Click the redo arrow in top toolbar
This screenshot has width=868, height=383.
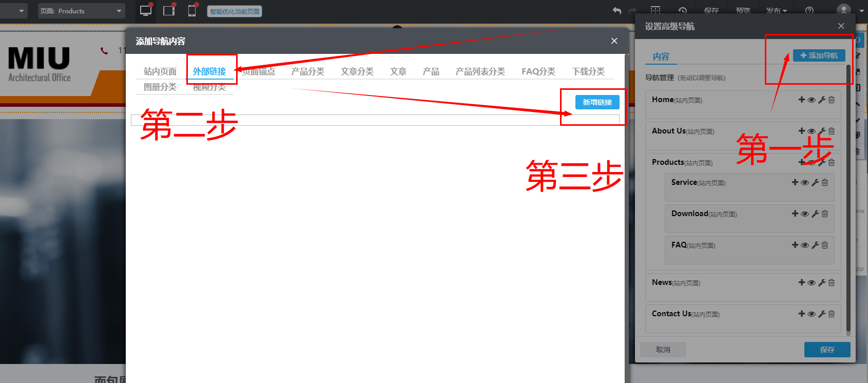point(632,11)
